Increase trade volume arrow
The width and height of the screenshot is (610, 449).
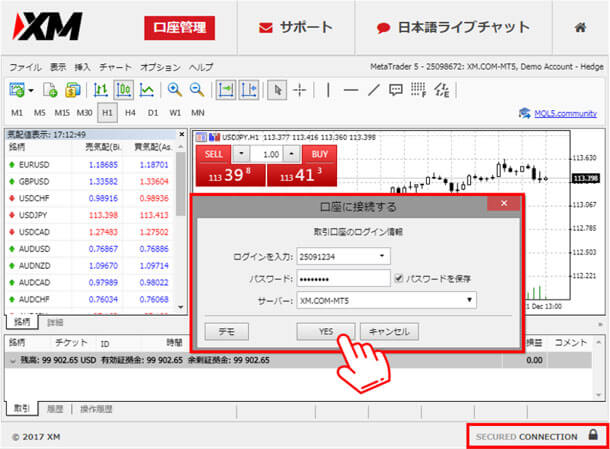coord(291,154)
